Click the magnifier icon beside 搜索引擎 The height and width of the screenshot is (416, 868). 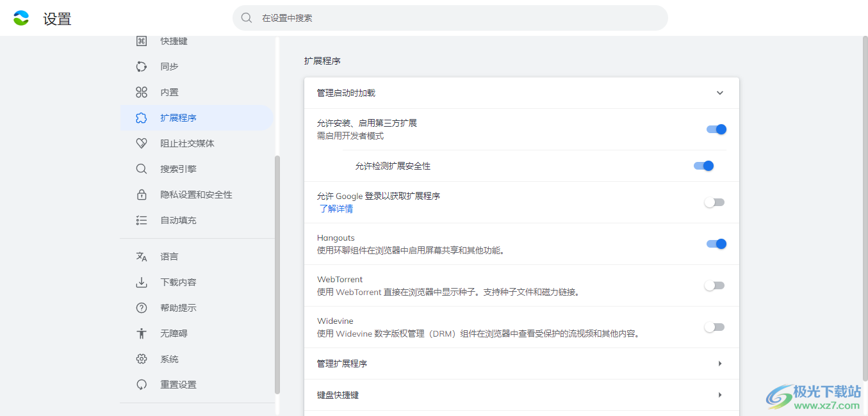(x=142, y=169)
